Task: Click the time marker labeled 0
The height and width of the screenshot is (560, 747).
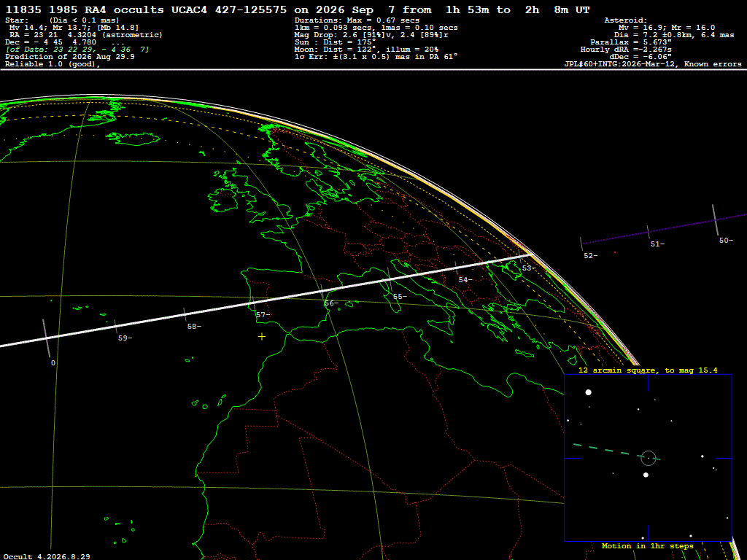Action: click(x=53, y=363)
